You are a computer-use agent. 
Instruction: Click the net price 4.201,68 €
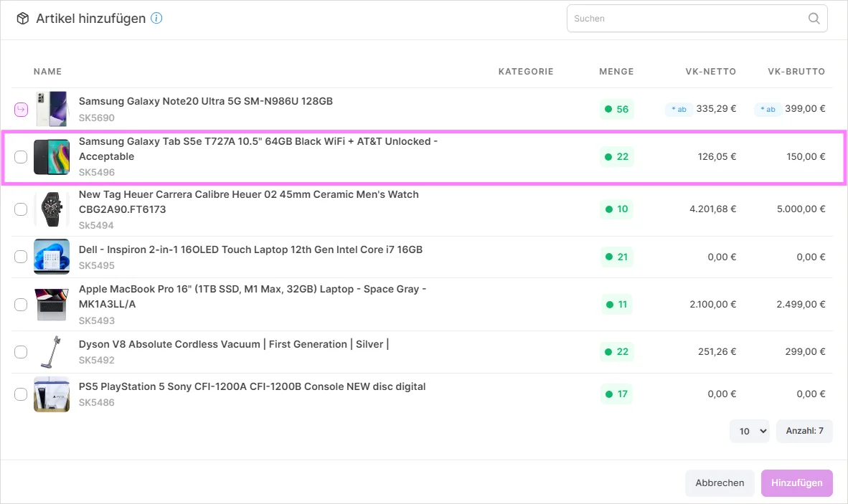tap(713, 209)
